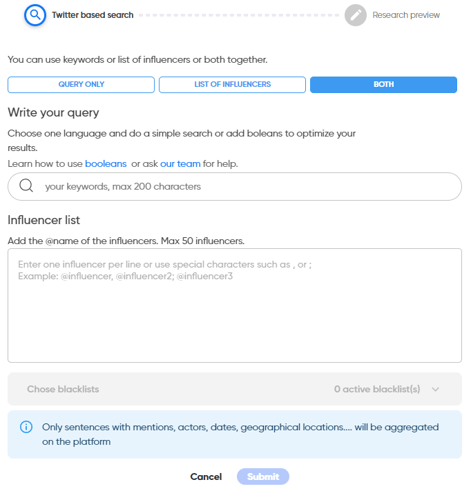Open the our team link
471x491 pixels.
click(180, 164)
